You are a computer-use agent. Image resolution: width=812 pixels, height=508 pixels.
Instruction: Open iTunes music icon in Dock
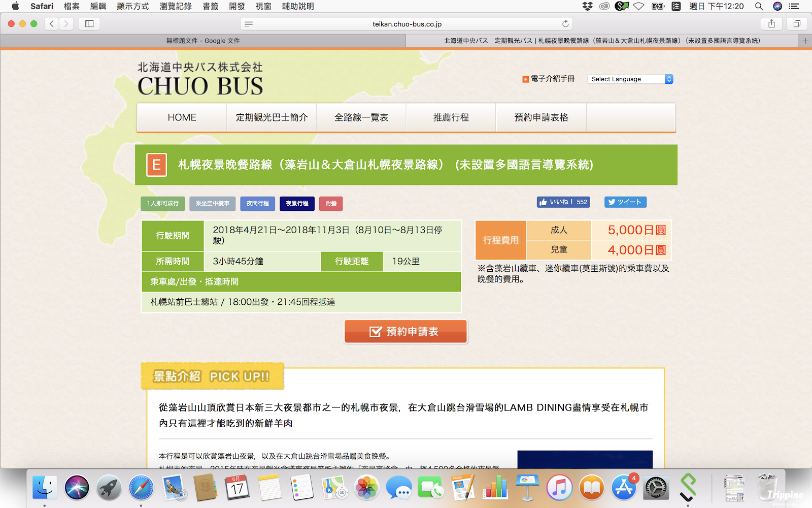(559, 488)
